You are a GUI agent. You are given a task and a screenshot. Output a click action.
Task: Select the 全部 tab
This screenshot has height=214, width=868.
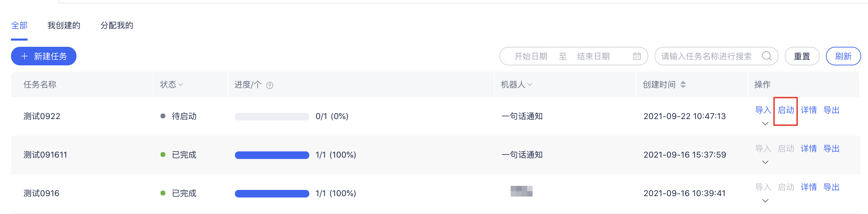(19, 25)
